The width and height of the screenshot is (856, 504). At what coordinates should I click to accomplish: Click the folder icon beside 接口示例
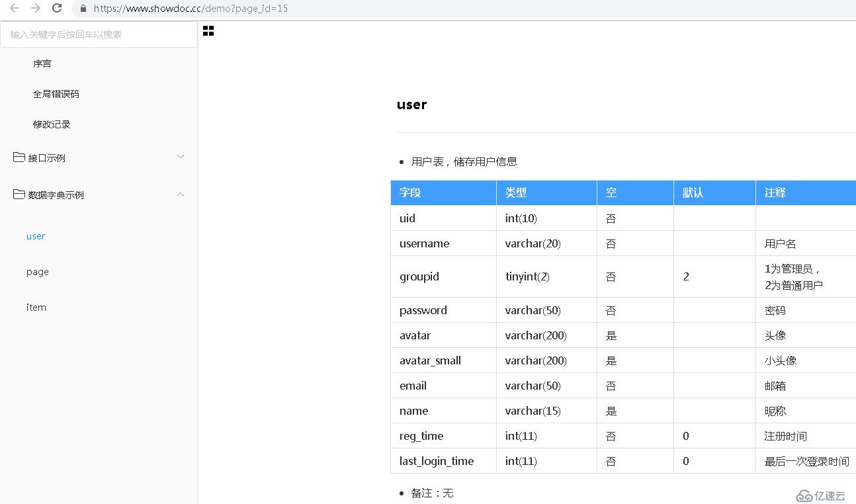(x=19, y=157)
